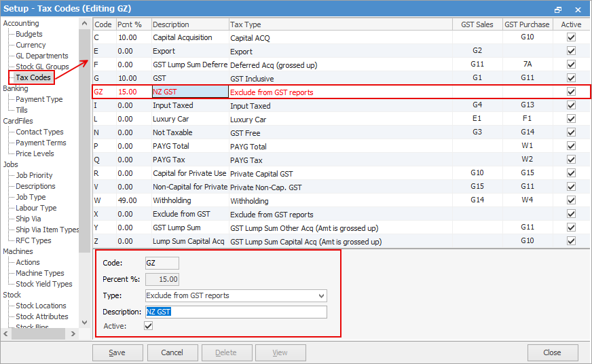Select RFC Types in the tree
592x364 pixels.
[33, 241]
